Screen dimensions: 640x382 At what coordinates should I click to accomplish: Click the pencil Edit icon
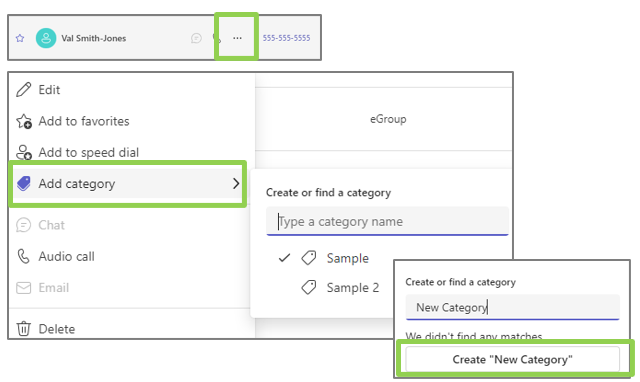(24, 90)
